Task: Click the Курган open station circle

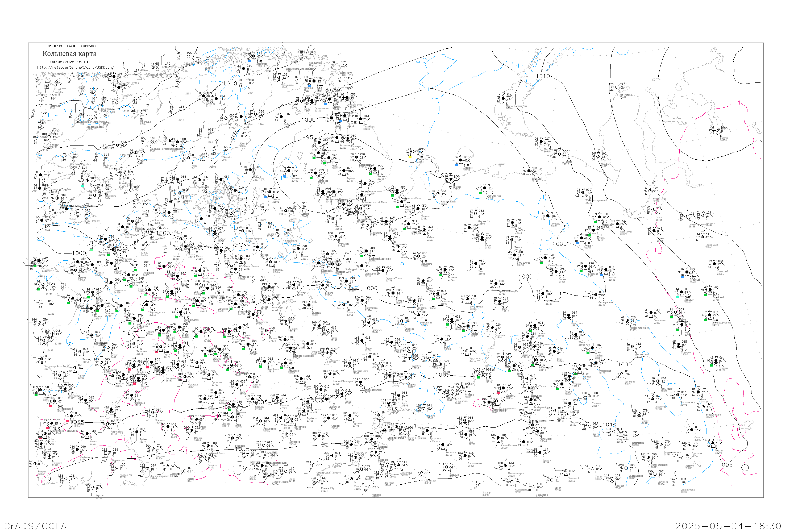Action: [x=590, y=426]
